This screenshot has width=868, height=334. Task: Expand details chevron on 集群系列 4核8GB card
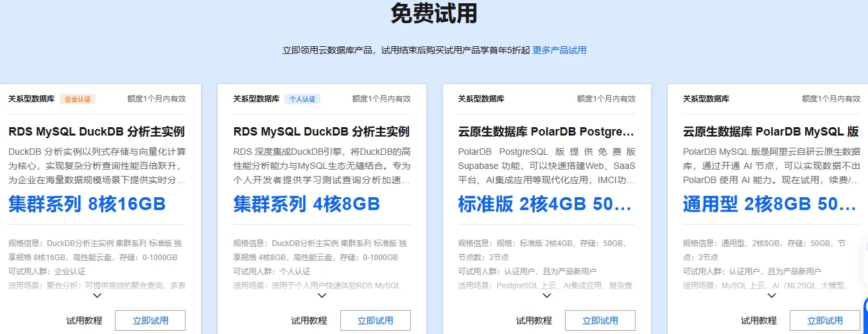pos(322,295)
